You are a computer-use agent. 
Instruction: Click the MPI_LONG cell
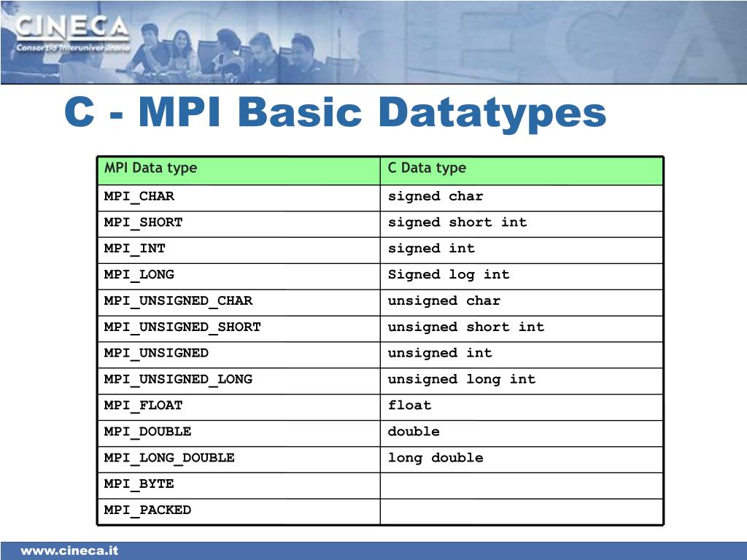pyautogui.click(x=239, y=276)
